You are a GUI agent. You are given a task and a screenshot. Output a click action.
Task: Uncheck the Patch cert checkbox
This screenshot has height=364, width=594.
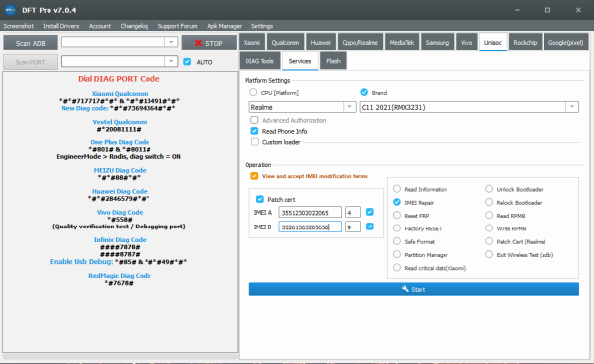259,199
